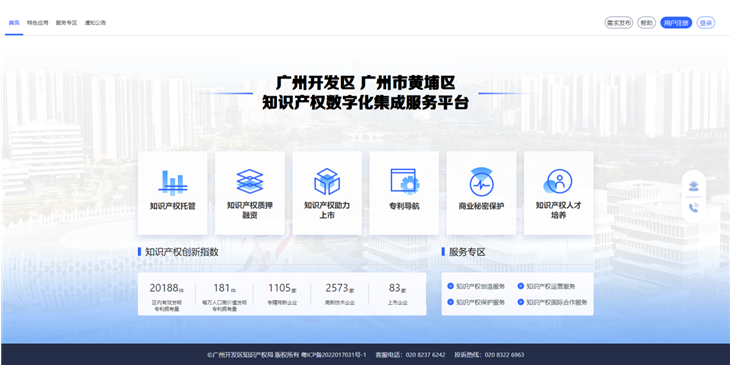
Task: Click the floating telephone contact icon
Action: [x=694, y=208]
